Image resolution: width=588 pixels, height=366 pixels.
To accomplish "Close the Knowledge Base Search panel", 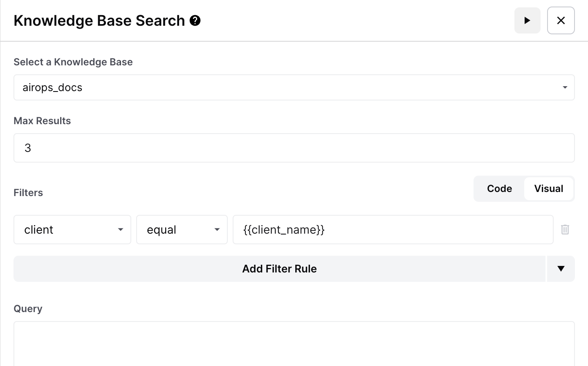I will 561,20.
